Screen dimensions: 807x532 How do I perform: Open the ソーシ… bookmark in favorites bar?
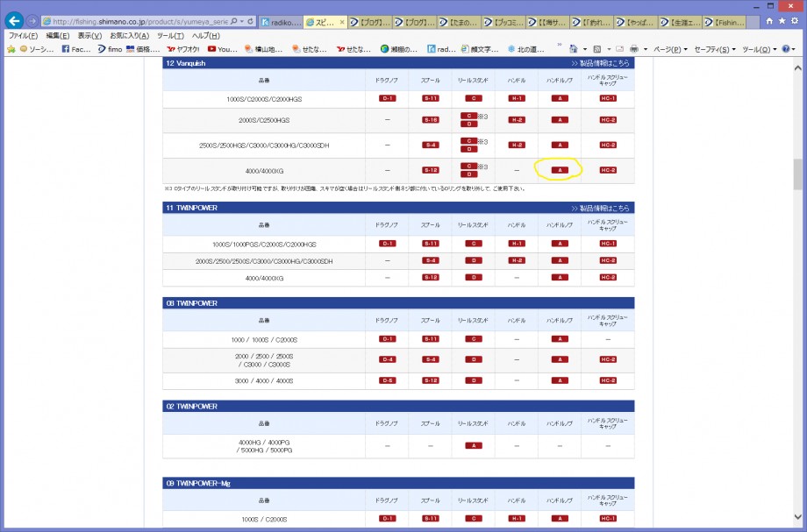37,49
